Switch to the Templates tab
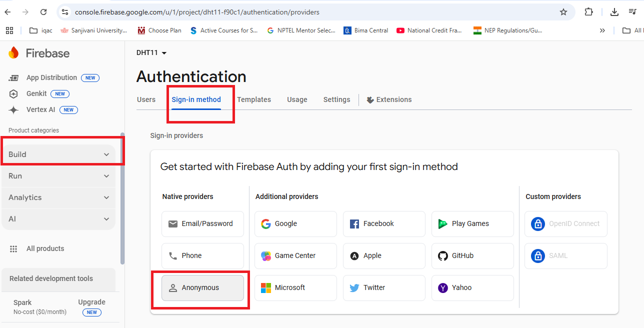 pyautogui.click(x=254, y=99)
